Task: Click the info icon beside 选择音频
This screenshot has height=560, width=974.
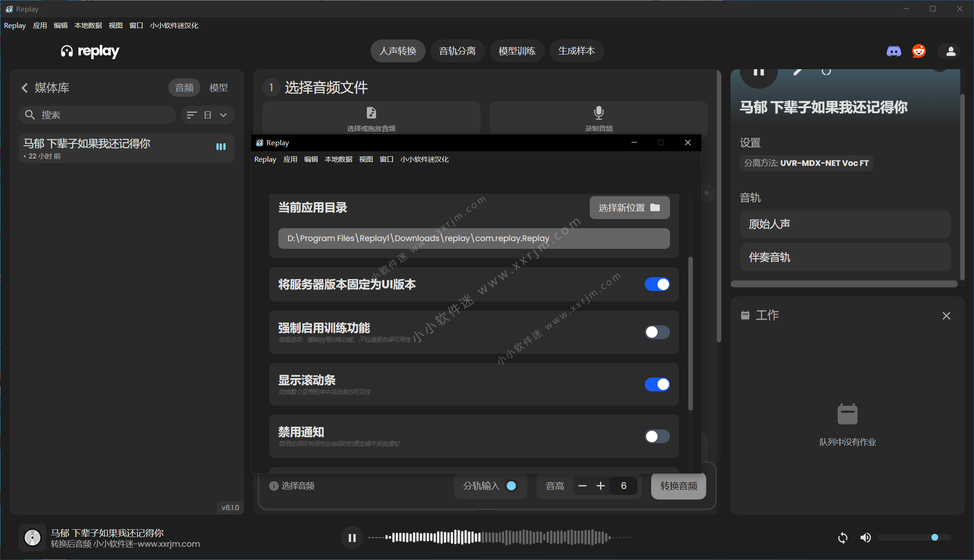Action: click(x=274, y=486)
